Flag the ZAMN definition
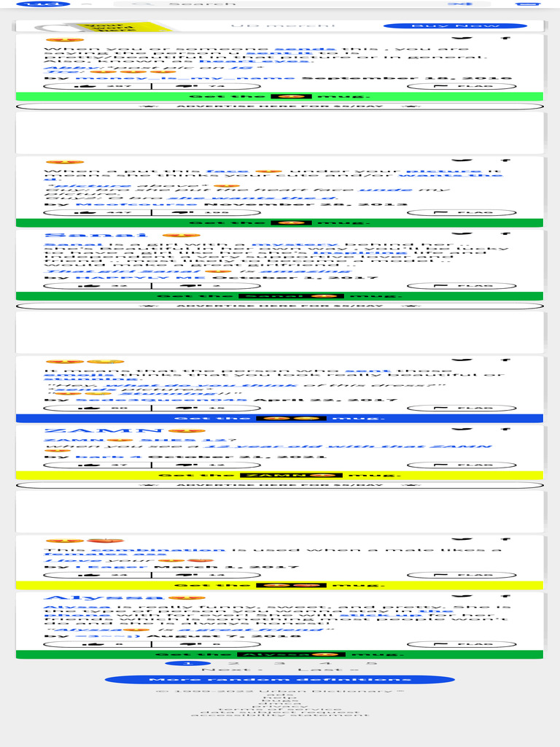 coord(462,465)
